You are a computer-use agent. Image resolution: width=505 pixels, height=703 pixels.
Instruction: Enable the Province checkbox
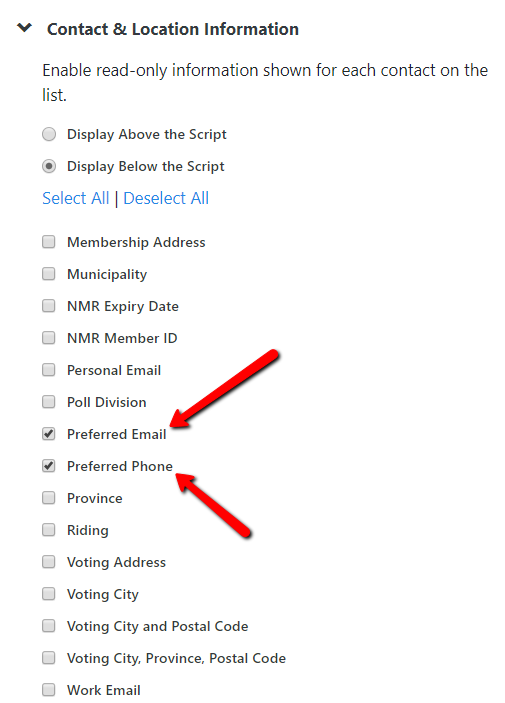click(x=48, y=498)
